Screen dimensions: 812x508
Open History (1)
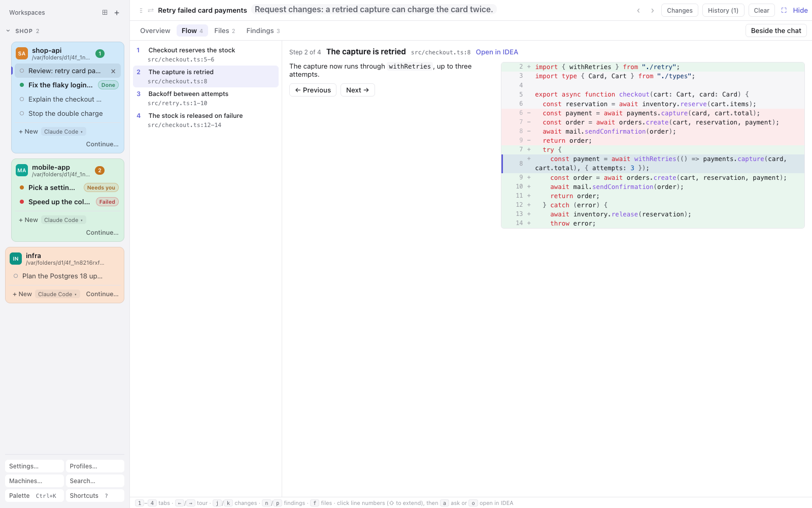723,10
